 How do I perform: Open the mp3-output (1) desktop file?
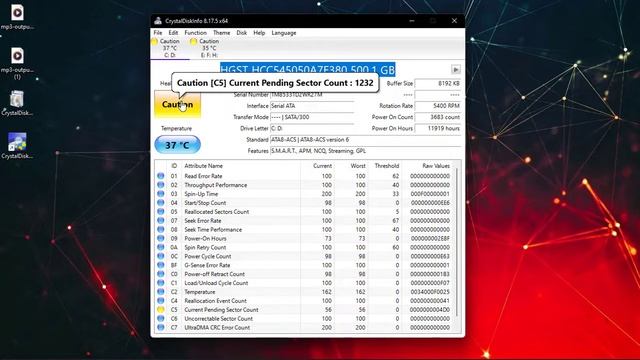pyautogui.click(x=17, y=63)
